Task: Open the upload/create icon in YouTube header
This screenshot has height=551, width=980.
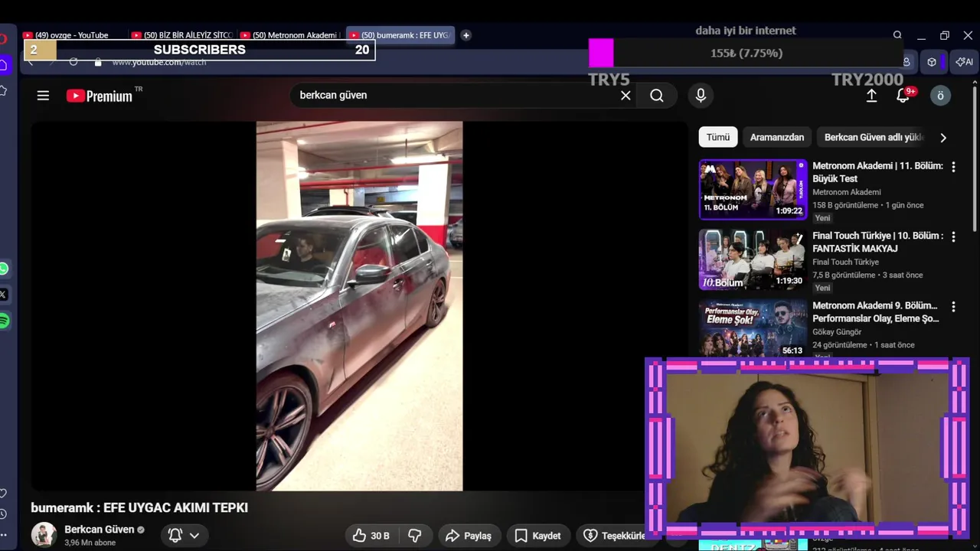Action: [871, 96]
